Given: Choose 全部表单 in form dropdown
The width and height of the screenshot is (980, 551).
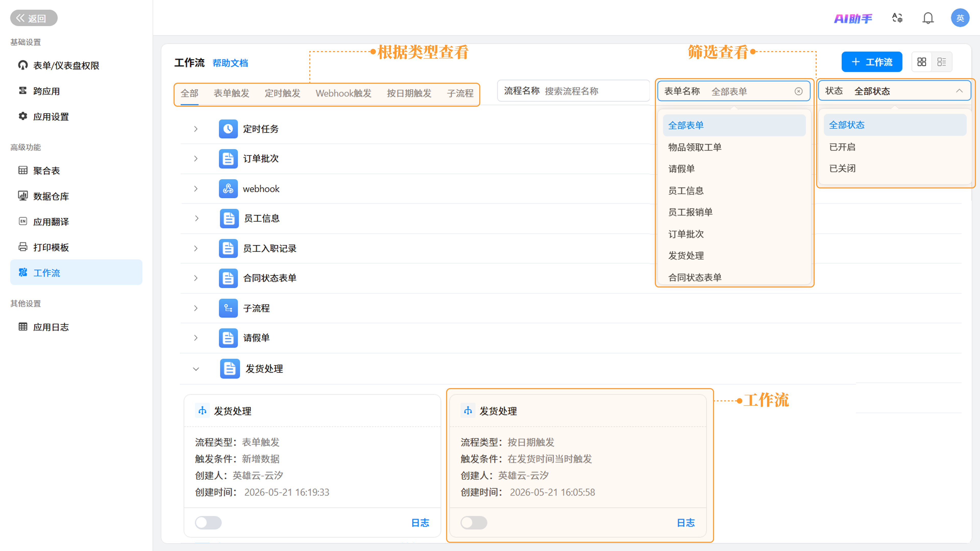Looking at the screenshot, I should [x=734, y=125].
